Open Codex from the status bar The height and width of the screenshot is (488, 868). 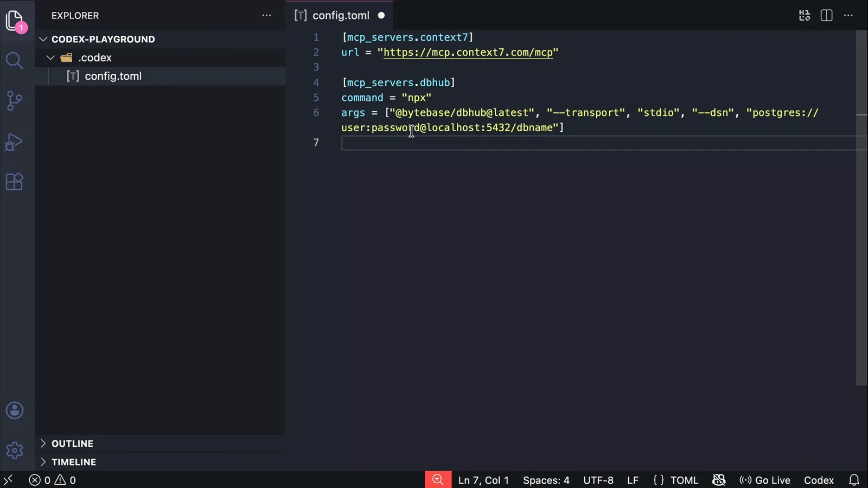pos(819,480)
